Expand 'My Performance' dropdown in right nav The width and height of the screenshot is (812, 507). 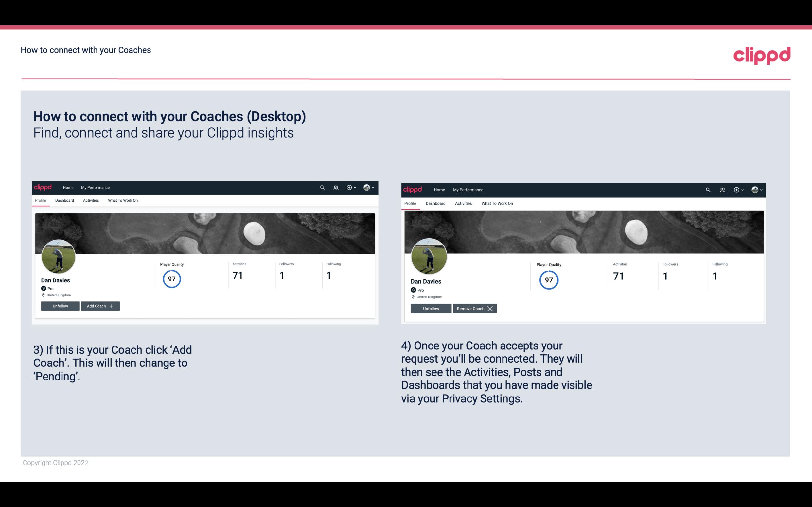coord(468,189)
